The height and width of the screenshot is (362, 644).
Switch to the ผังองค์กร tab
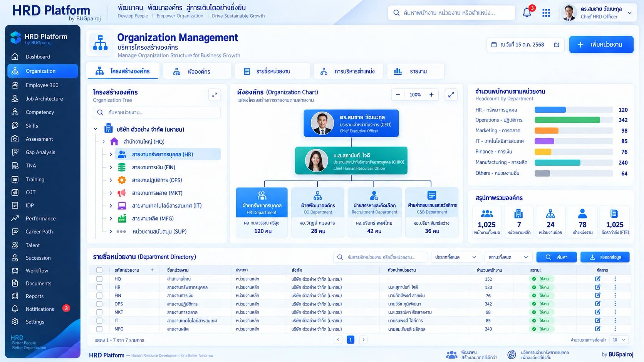197,71
